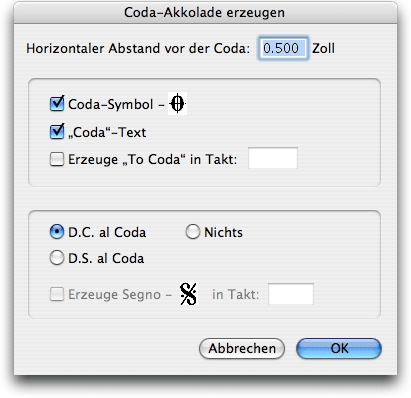Click the segno symbol icon
Viewport: 411px width, 398px height.
[189, 294]
